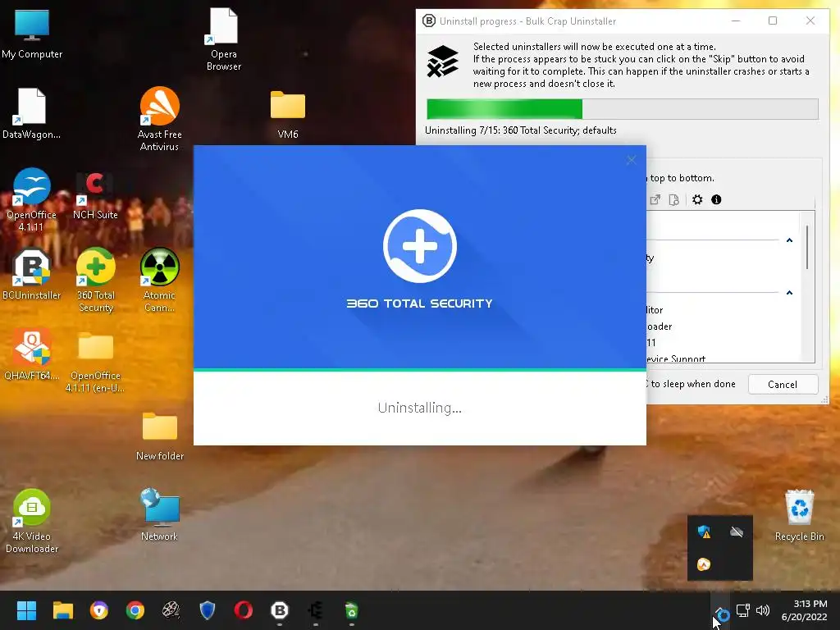Open the My Computer desktop icon

point(32,33)
